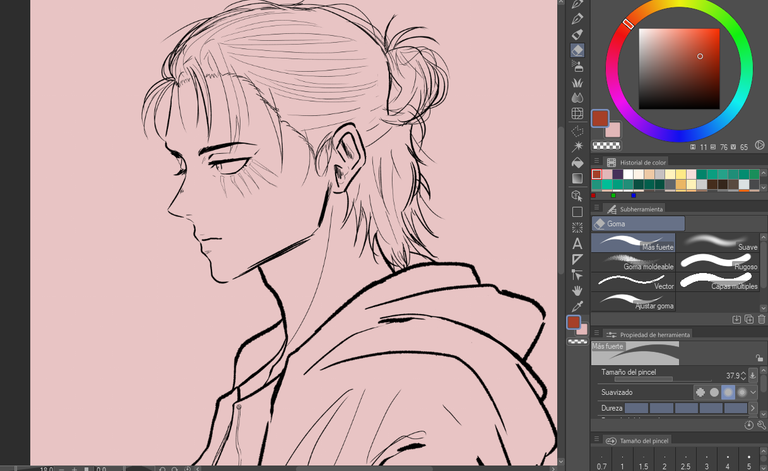768x471 pixels.
Task: Reset tool properties to initial settings
Action: pyautogui.click(x=749, y=425)
